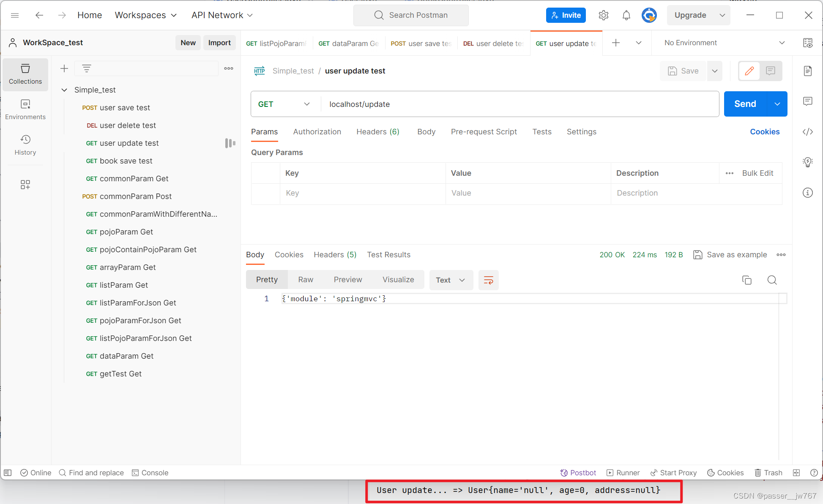Open response format Text dropdown

[451, 280]
